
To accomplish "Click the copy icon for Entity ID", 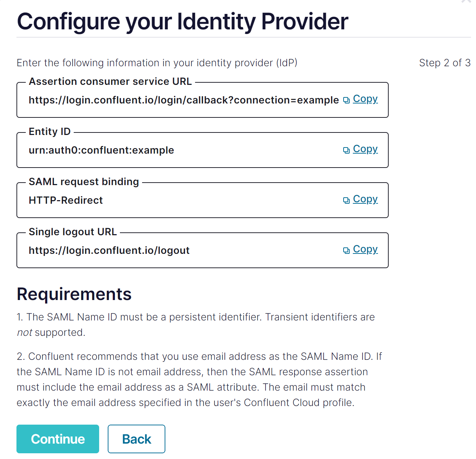I will (x=346, y=150).
